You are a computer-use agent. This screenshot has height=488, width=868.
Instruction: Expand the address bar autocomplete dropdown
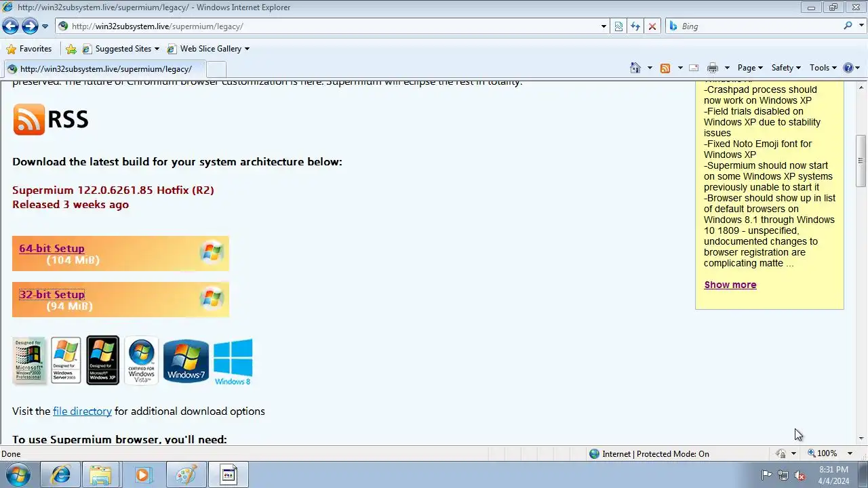point(604,26)
